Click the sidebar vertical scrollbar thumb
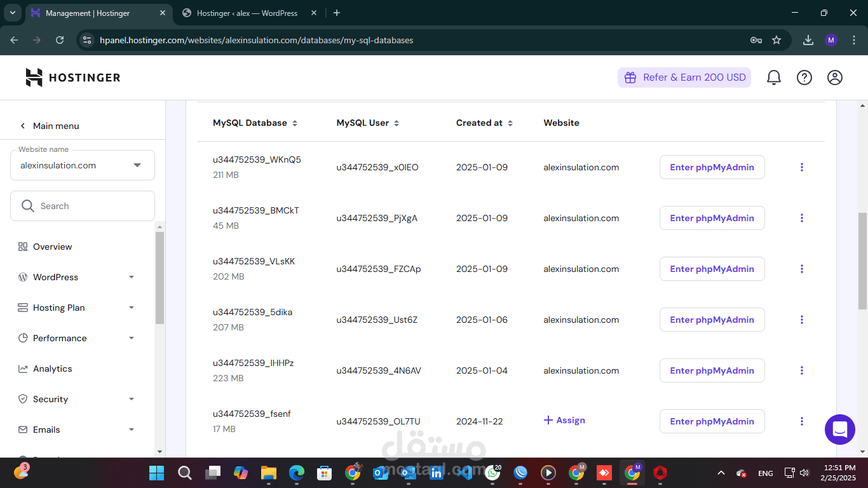The height and width of the screenshot is (488, 868). click(159, 278)
